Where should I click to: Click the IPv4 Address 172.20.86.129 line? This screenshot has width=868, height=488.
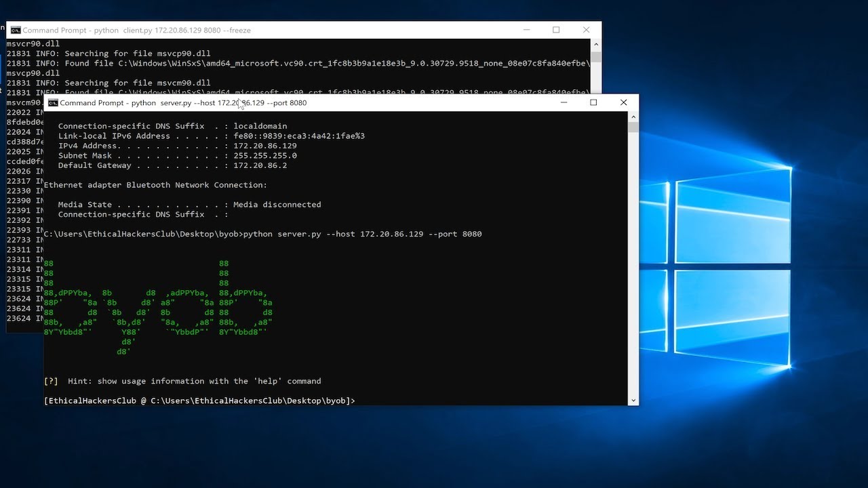click(177, 146)
